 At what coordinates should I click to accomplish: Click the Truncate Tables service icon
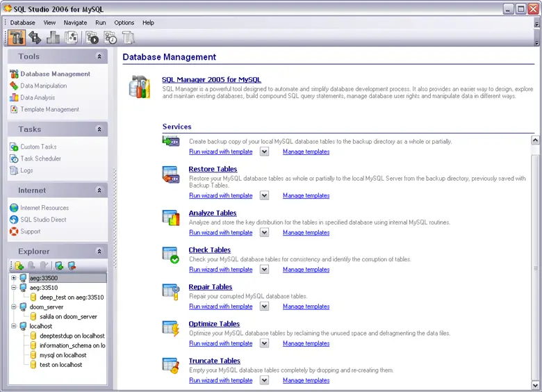click(x=171, y=366)
